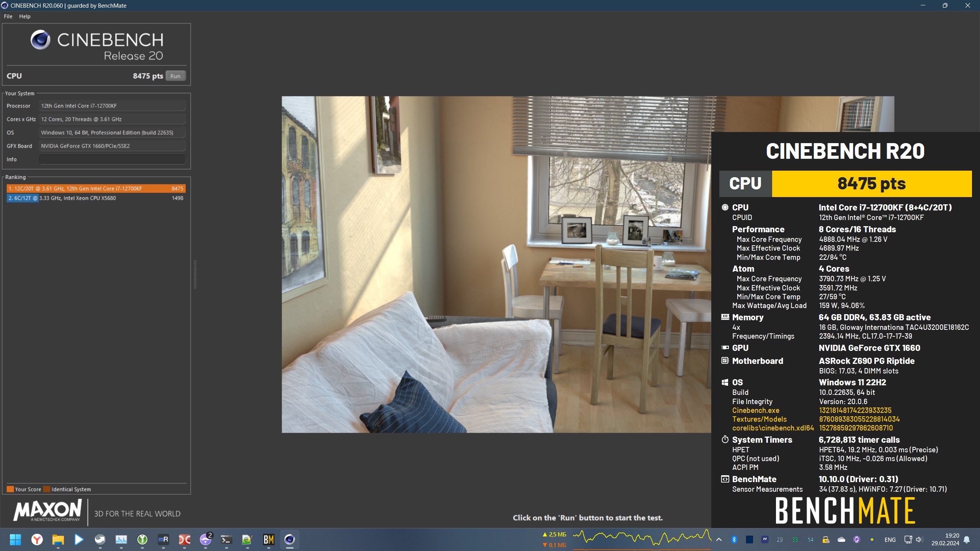Click the yellow 8475 pts BenchMate score
Image resolution: width=980 pixels, height=551 pixels.
[x=872, y=184]
